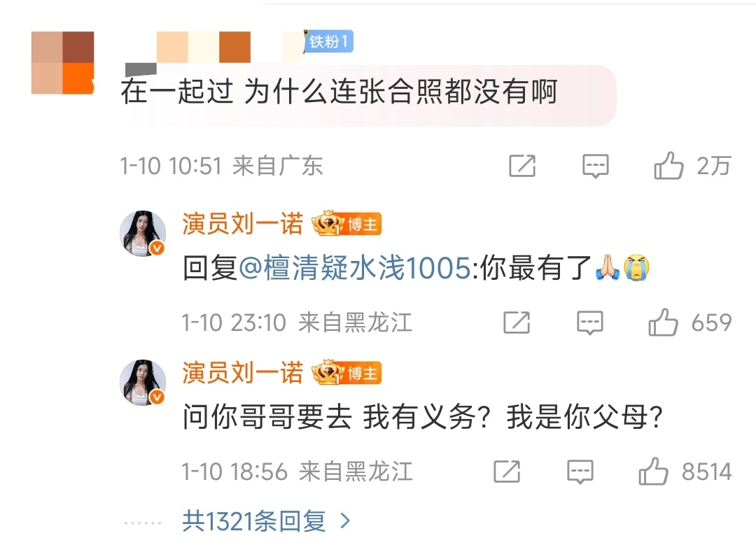The height and width of the screenshot is (559, 756).
Task: Open the @檀清疑水浅1005 mention link
Action: click(x=355, y=267)
